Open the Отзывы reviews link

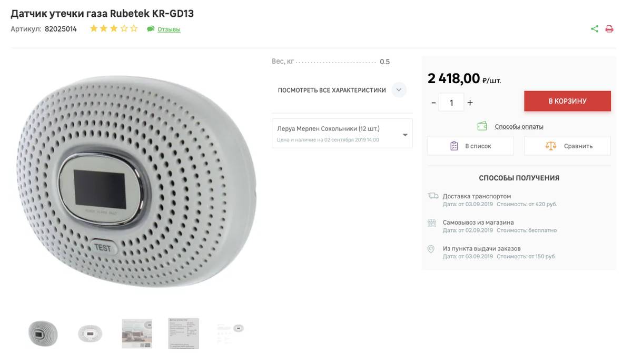coord(169,29)
